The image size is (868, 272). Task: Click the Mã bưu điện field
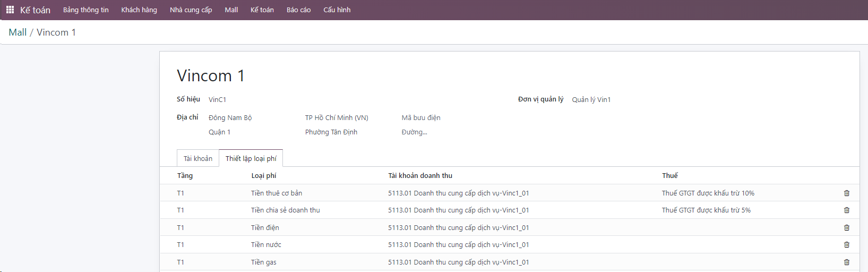coord(421,117)
